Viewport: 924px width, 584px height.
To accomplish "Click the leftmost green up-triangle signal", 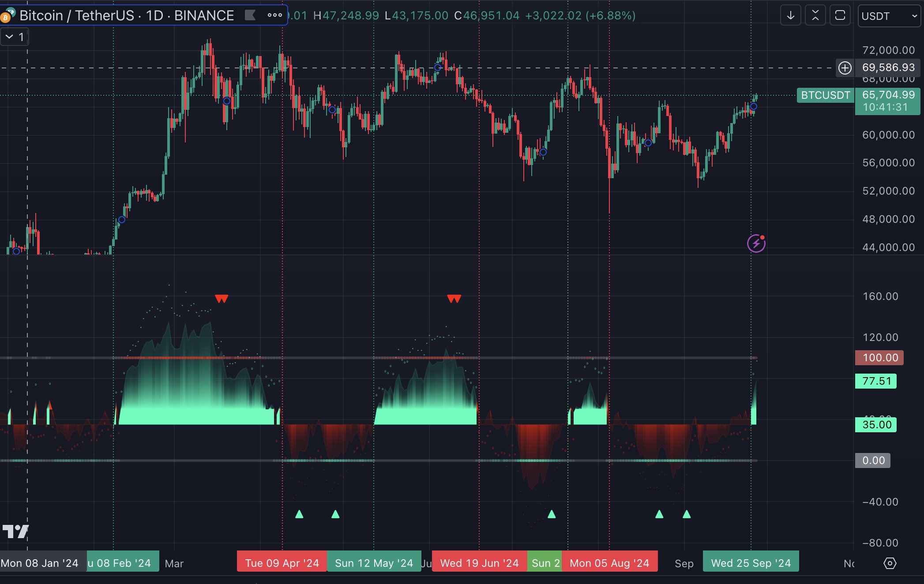I will pyautogui.click(x=299, y=514).
